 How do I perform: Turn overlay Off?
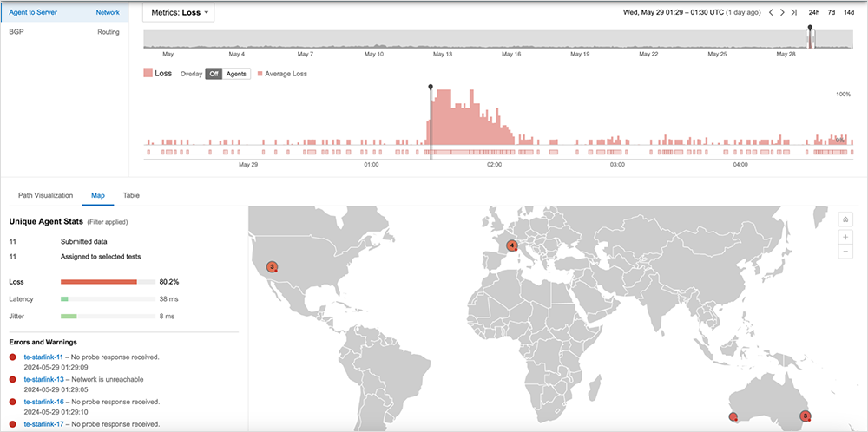pos(213,74)
